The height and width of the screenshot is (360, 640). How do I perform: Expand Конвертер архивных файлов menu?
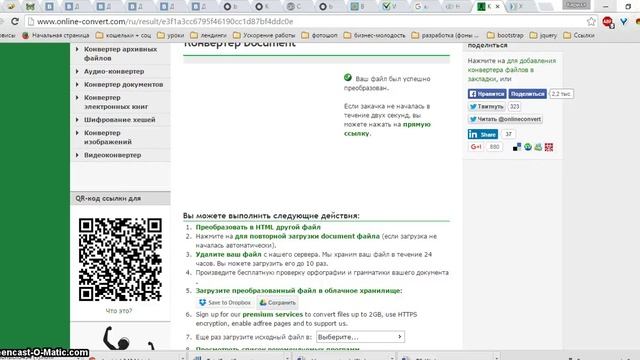click(120, 53)
